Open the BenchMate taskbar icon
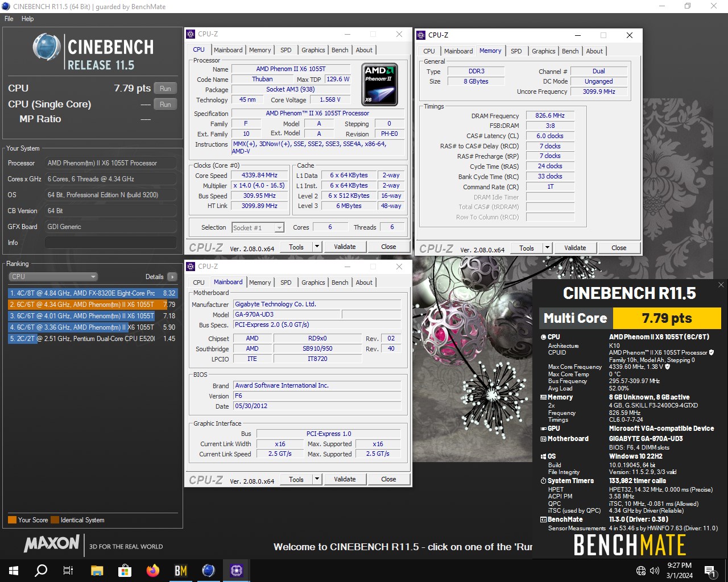The width and height of the screenshot is (728, 582). click(x=181, y=571)
